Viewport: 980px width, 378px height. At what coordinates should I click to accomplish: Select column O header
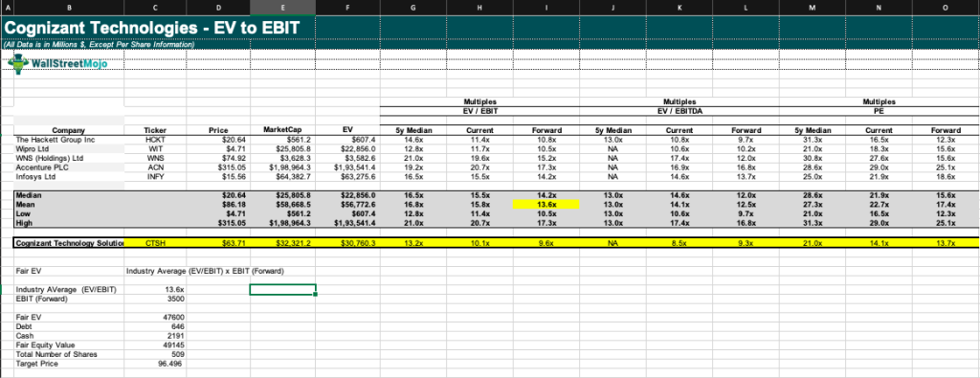(x=945, y=8)
